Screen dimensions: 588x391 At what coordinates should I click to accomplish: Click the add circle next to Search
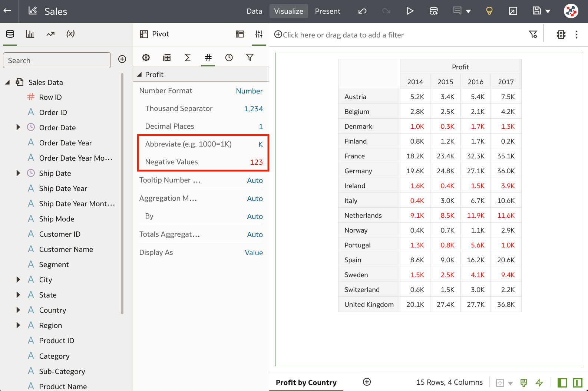coord(122,59)
